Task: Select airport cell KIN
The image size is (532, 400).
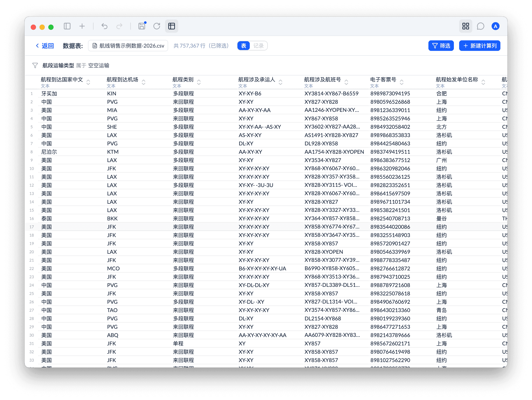Action: pyautogui.click(x=111, y=93)
